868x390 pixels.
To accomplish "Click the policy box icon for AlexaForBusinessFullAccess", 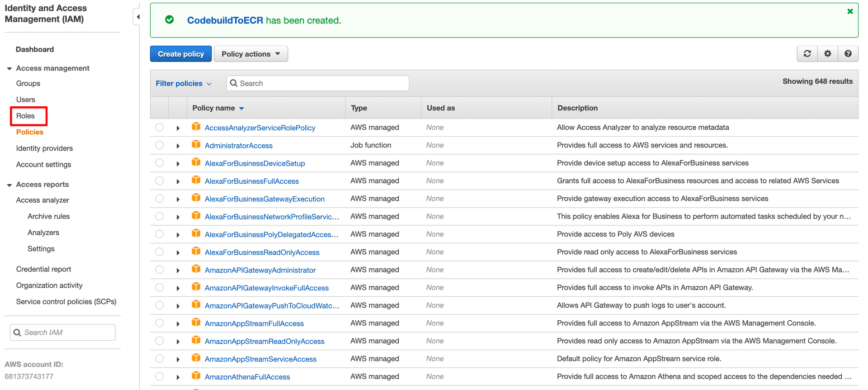I will (196, 180).
